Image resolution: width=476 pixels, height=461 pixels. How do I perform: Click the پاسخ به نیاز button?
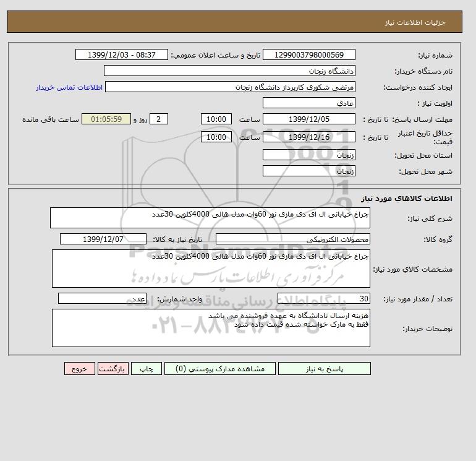coord(324,369)
